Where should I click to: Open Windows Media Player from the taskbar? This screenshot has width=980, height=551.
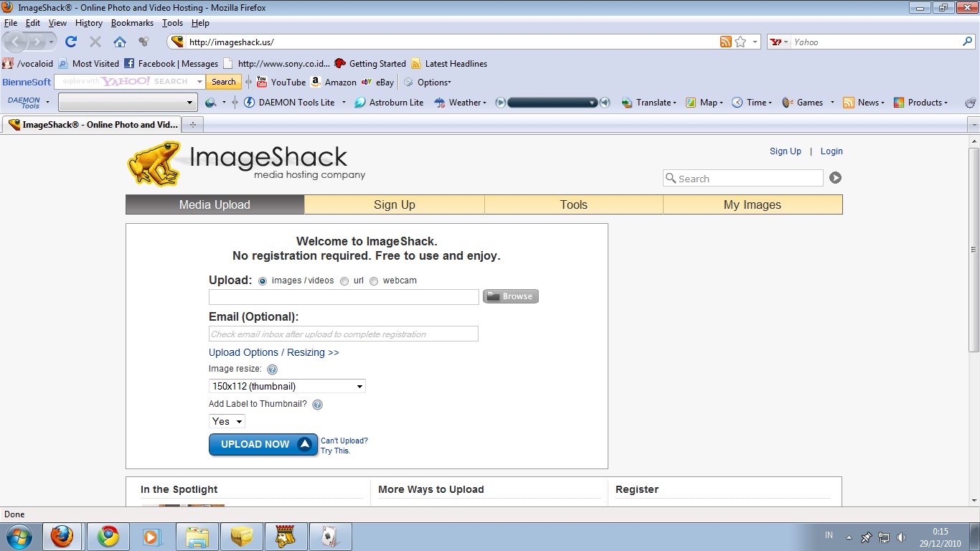click(152, 536)
